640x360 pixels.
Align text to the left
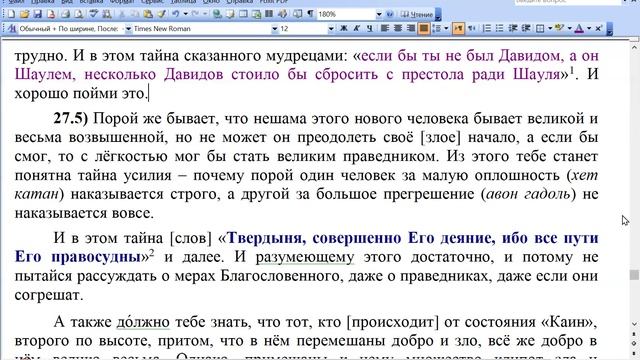coord(385,29)
